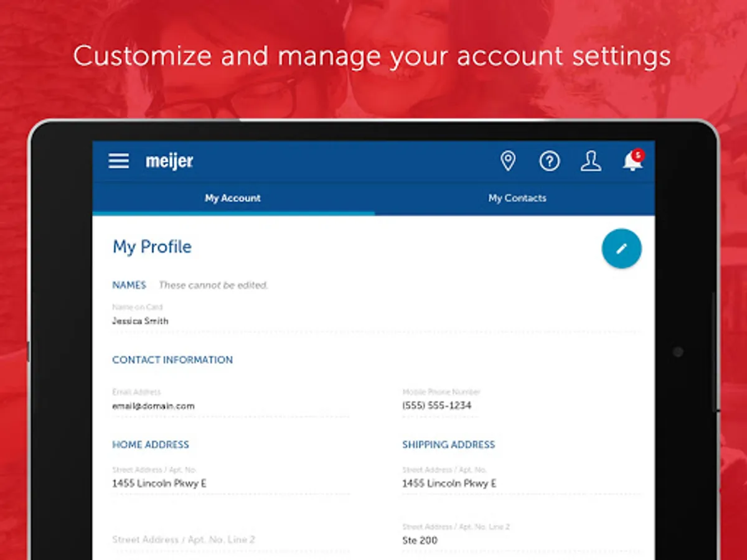Tap the meijer logo
The width and height of the screenshot is (747, 560).
pyautogui.click(x=169, y=162)
